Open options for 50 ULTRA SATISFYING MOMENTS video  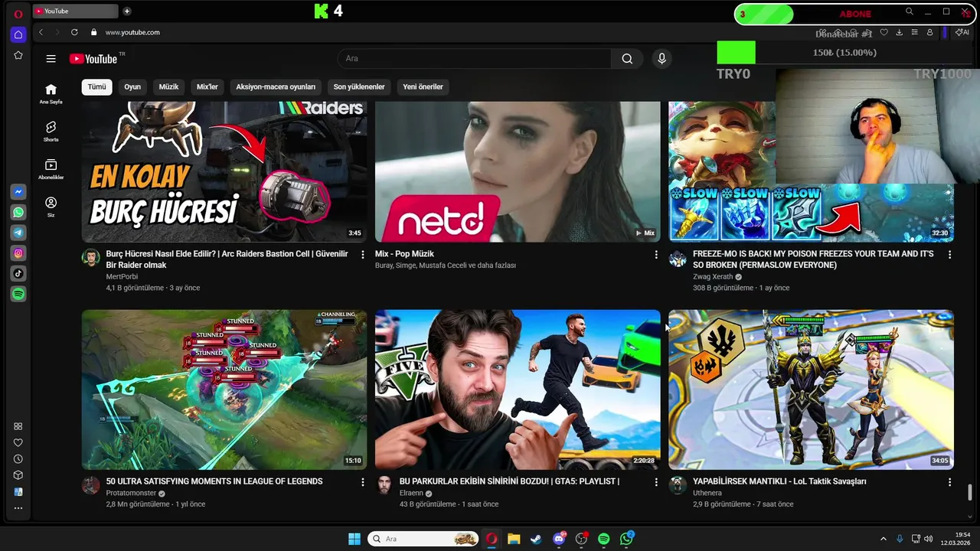click(x=363, y=482)
